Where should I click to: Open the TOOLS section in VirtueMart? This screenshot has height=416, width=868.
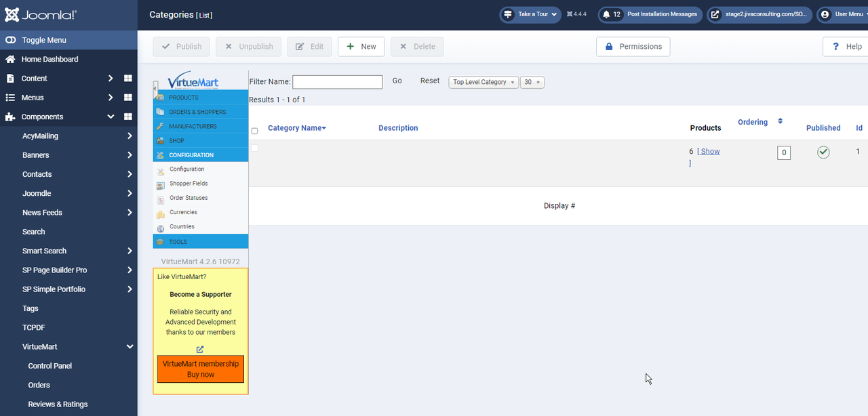pyautogui.click(x=201, y=242)
